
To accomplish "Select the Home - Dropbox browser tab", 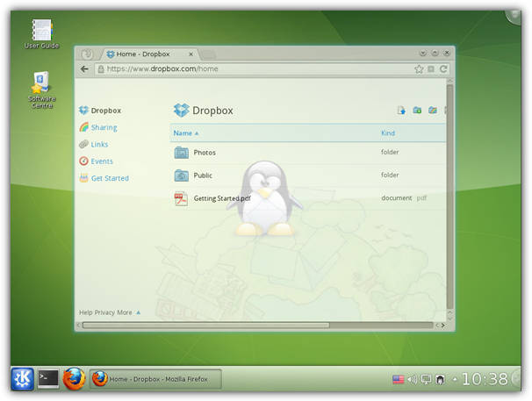I will pos(147,54).
